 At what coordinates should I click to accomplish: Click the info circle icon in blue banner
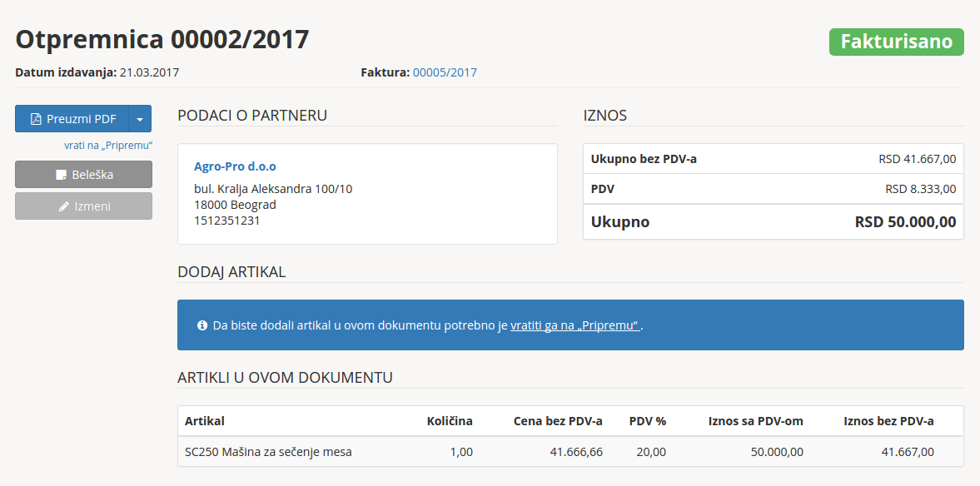point(202,325)
